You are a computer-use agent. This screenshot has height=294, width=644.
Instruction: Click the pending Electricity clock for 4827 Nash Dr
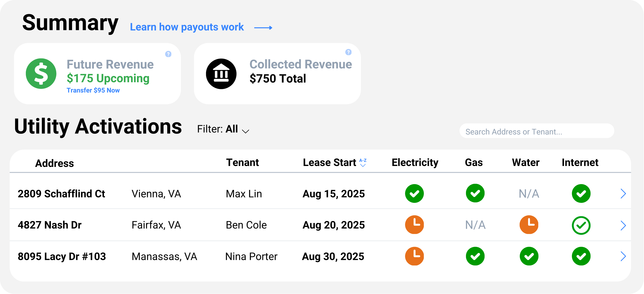pos(414,225)
